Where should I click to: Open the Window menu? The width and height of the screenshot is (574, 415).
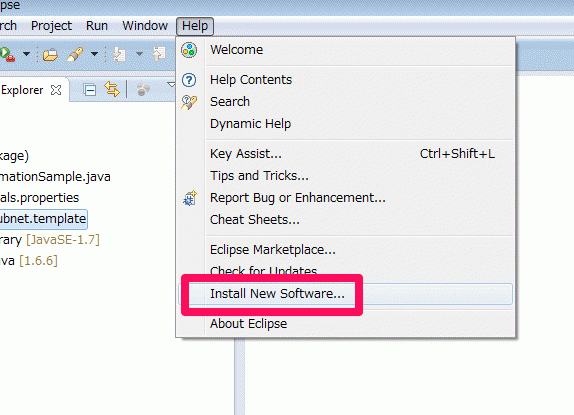point(145,26)
